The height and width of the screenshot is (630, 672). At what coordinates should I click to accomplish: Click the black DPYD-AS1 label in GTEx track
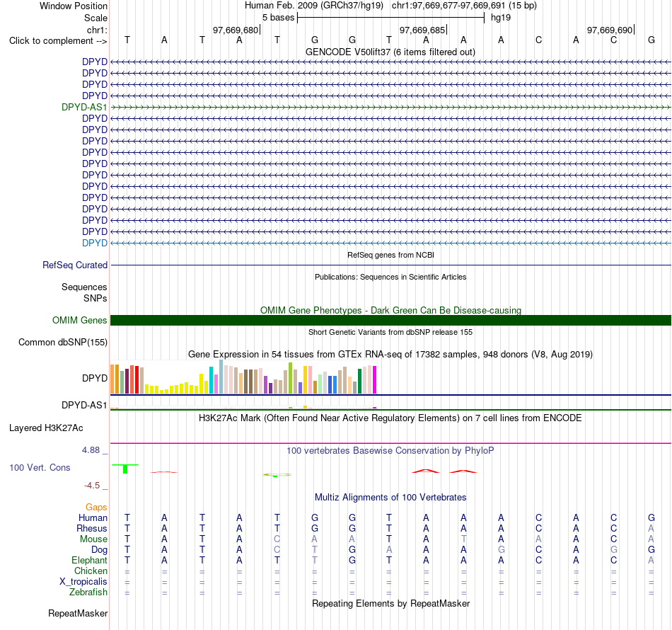click(84, 406)
